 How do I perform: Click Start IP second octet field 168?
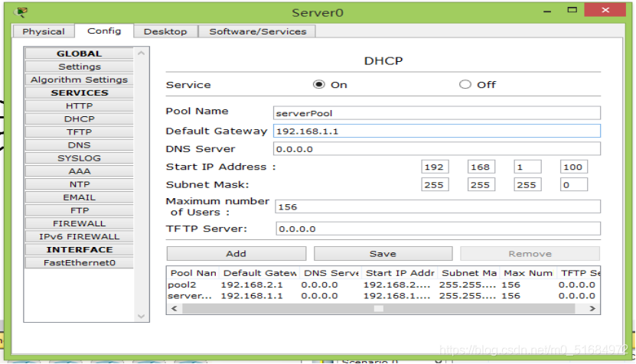[481, 167]
